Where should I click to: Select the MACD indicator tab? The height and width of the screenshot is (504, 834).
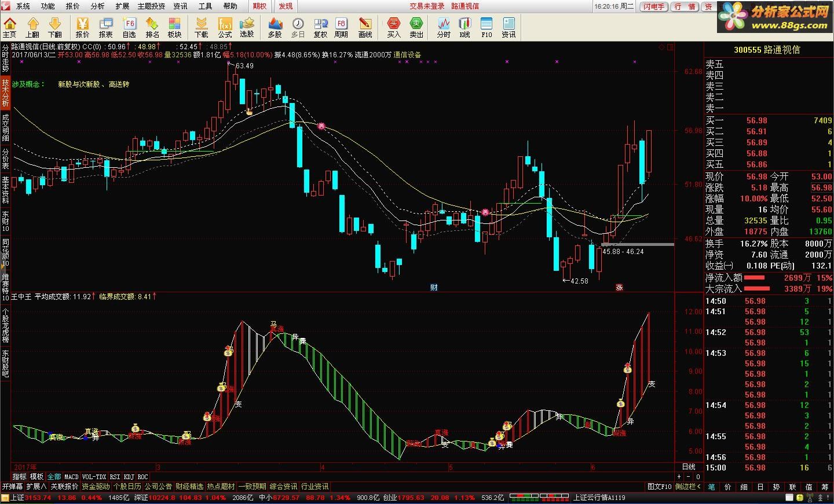pos(71,477)
